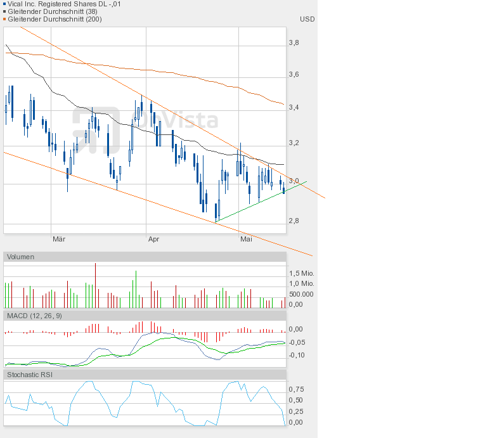This screenshot has height=438, width=504.
Task: Click the tallest red volume bar in March
Action: click(x=96, y=285)
